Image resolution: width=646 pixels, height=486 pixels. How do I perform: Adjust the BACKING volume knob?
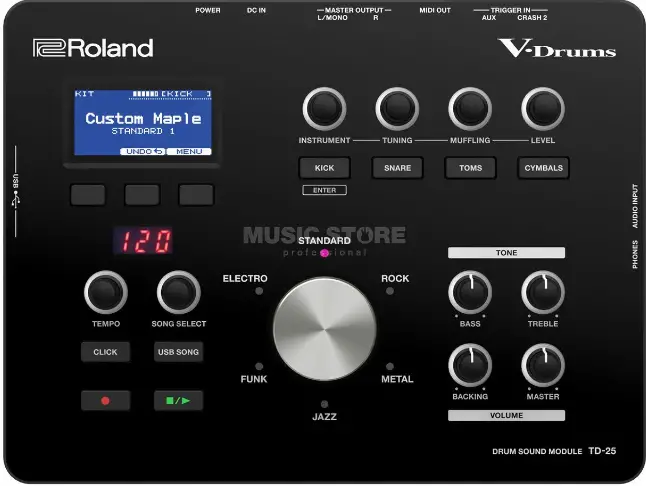[x=470, y=365]
